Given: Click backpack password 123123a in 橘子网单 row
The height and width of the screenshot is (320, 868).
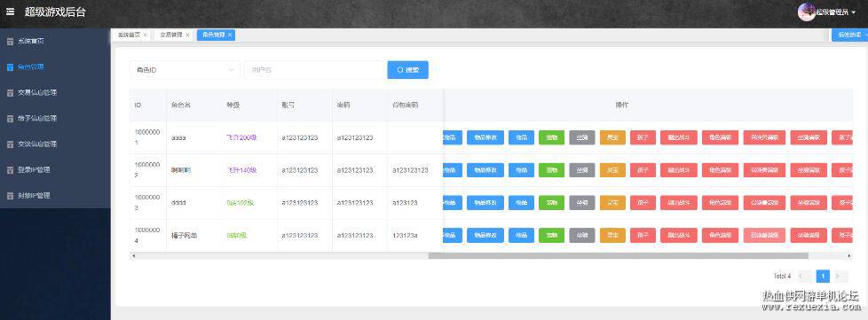Looking at the screenshot, I should [405, 236].
